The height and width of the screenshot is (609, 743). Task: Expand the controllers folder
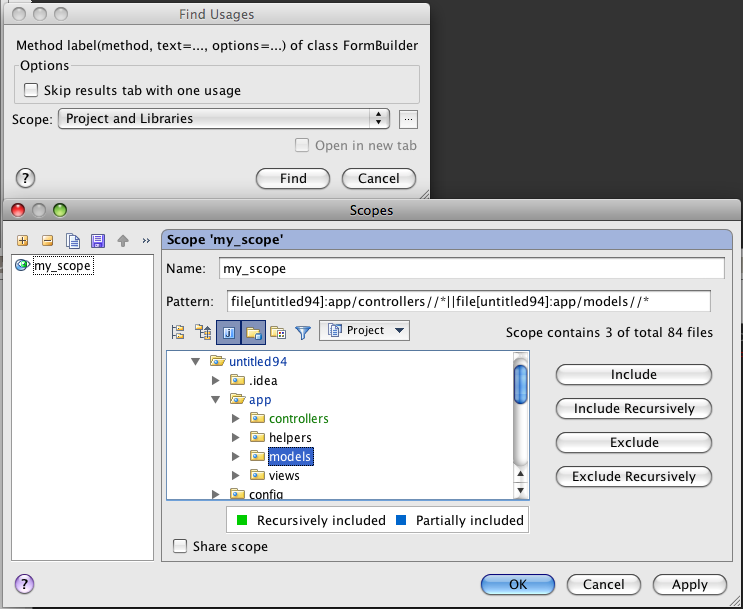236,418
